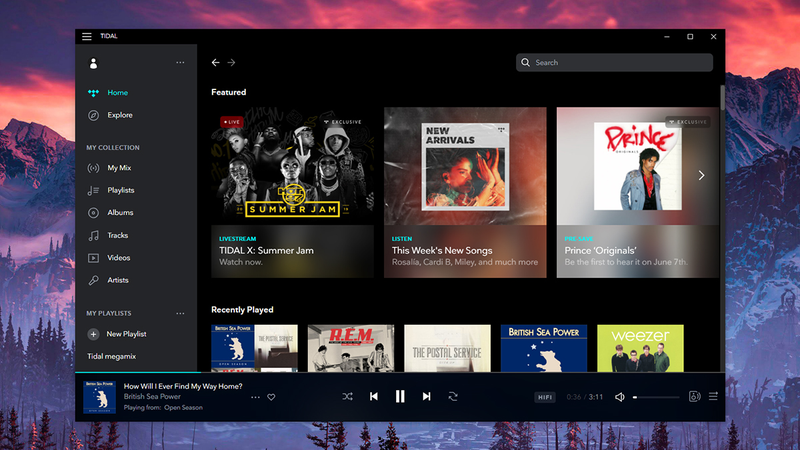Open the TIDAL X: Summer Jam card
Image resolution: width=800 pixels, height=450 pixels.
coord(292,192)
